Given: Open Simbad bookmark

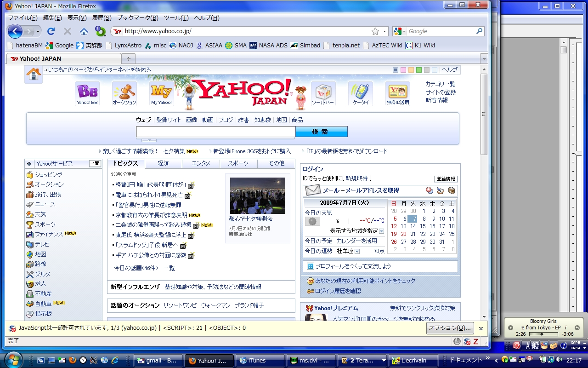Looking at the screenshot, I should click(x=305, y=45).
